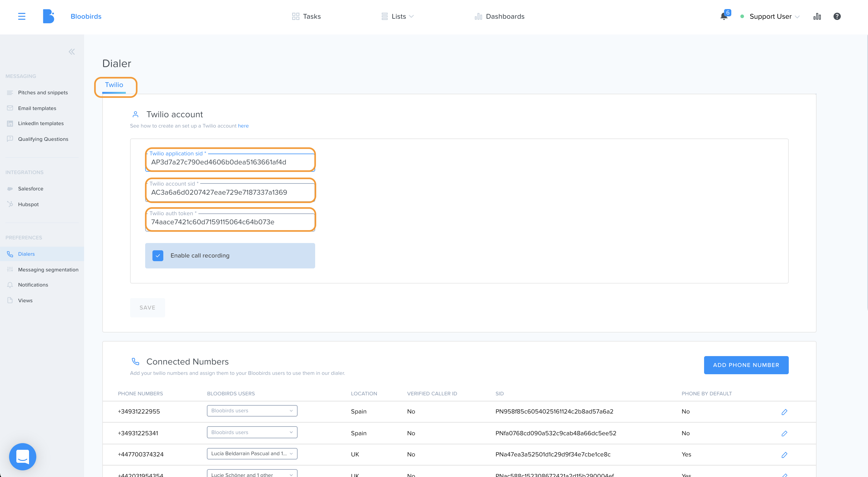Screen dimensions: 868x477
Task: Open the Lucie Schöner users dropdown
Action: coord(252,473)
